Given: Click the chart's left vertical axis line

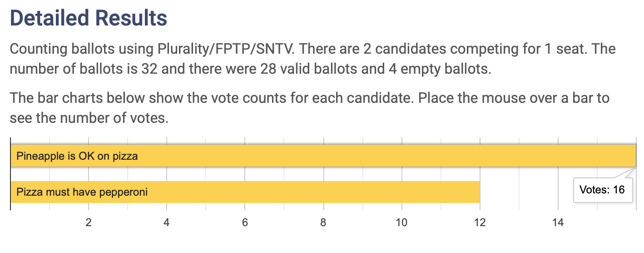Looking at the screenshot, I should point(10,174).
